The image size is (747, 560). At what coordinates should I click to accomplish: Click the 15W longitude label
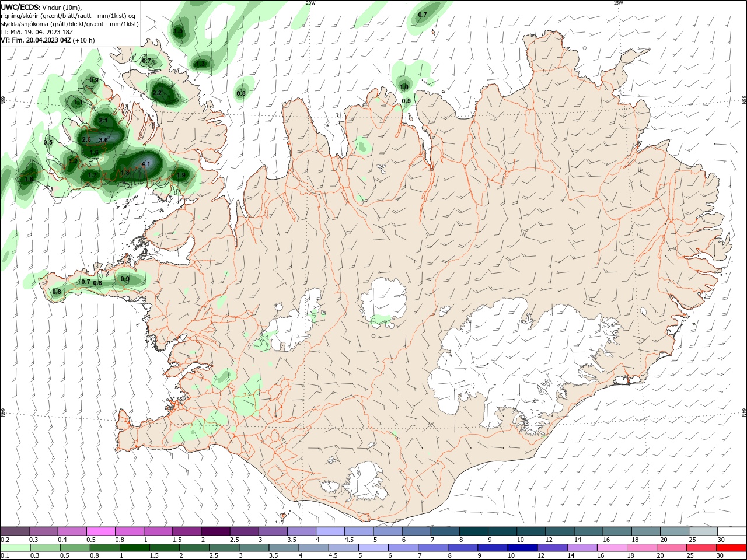618,3
